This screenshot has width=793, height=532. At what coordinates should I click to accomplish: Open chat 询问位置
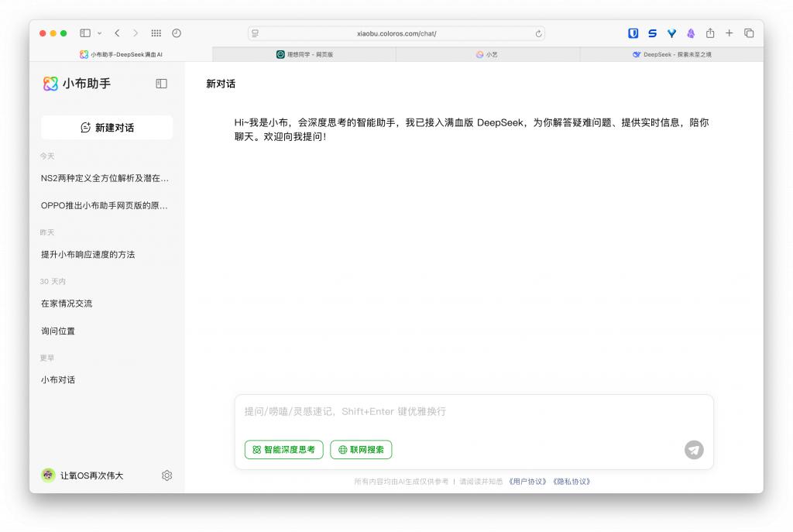click(58, 331)
